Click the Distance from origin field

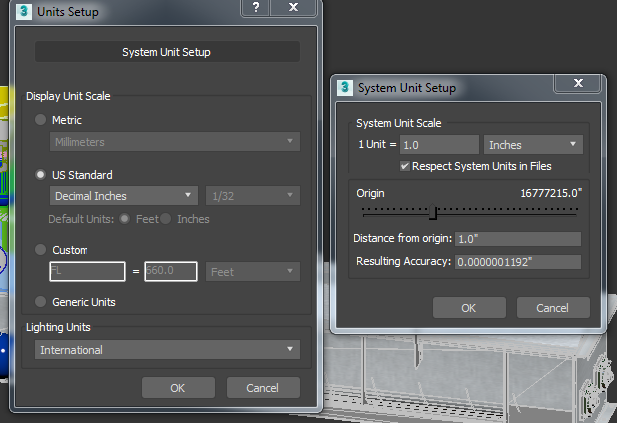(x=518, y=239)
